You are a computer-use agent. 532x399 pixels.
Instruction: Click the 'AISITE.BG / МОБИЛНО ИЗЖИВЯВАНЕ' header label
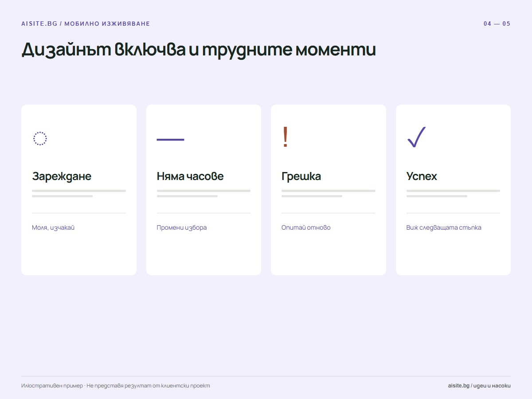86,24
